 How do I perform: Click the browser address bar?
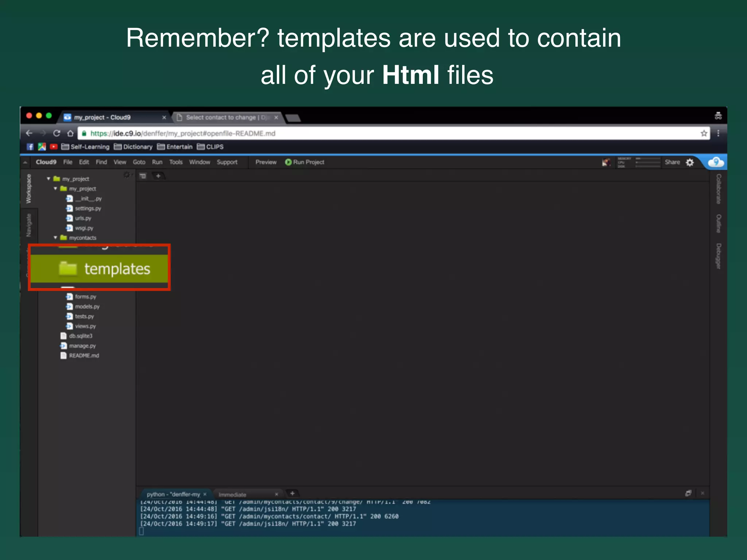[x=365, y=133]
